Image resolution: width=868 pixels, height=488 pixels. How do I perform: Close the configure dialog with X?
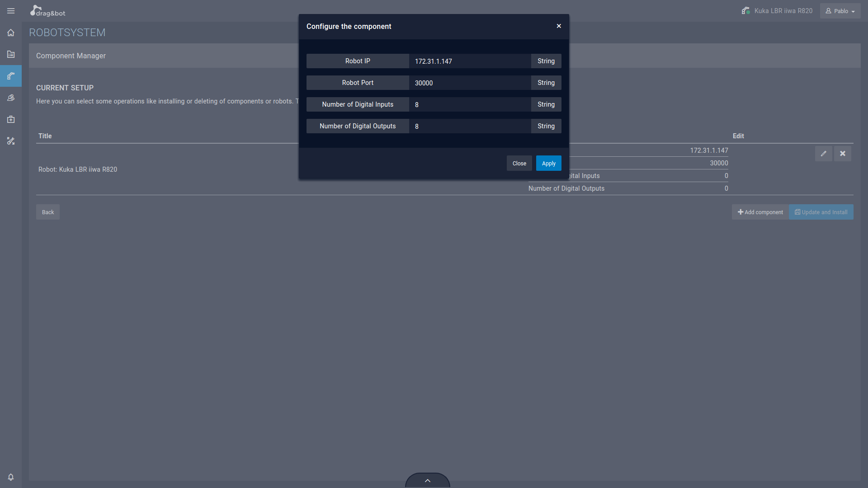point(559,26)
